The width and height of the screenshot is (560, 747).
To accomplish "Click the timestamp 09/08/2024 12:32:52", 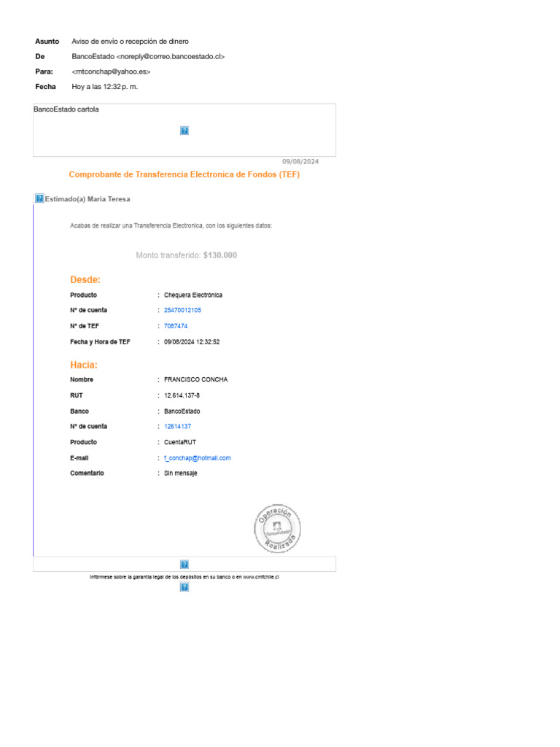I will tap(192, 342).
